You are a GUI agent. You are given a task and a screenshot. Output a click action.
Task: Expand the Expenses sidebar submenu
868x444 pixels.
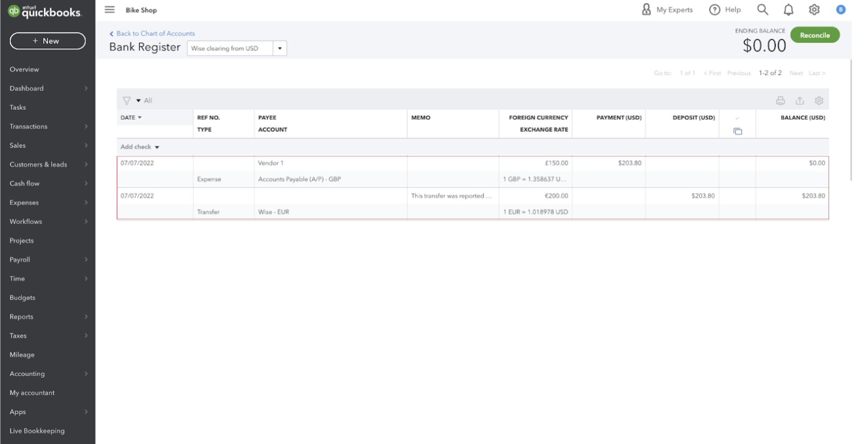(x=86, y=203)
